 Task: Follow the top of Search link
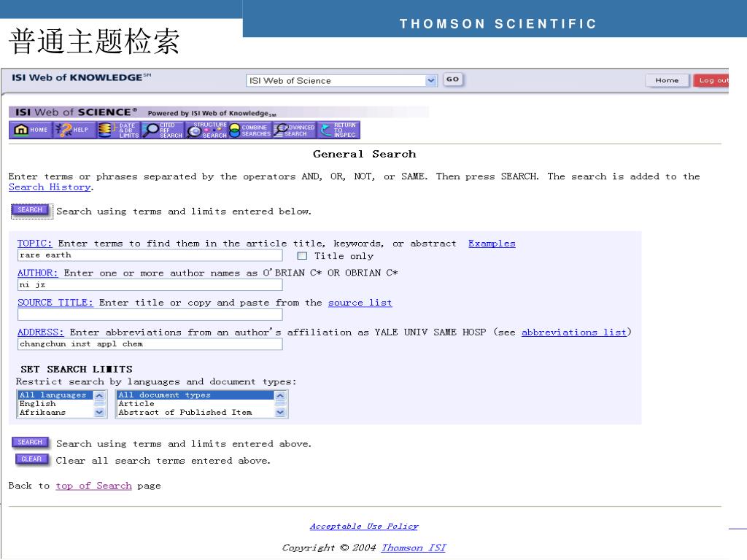pyautogui.click(x=94, y=486)
